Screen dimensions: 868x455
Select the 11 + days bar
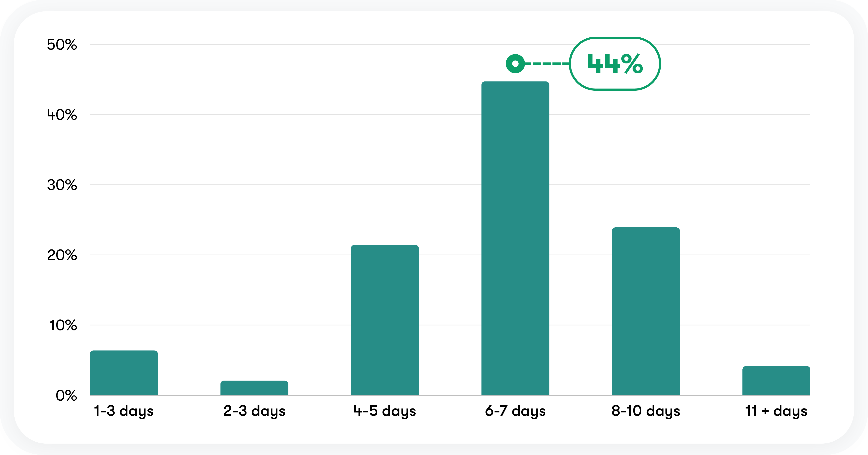(x=776, y=381)
